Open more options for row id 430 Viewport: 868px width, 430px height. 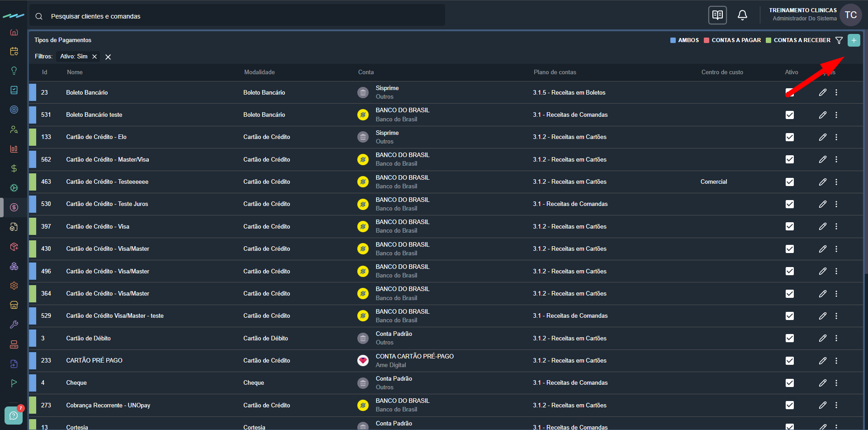836,249
